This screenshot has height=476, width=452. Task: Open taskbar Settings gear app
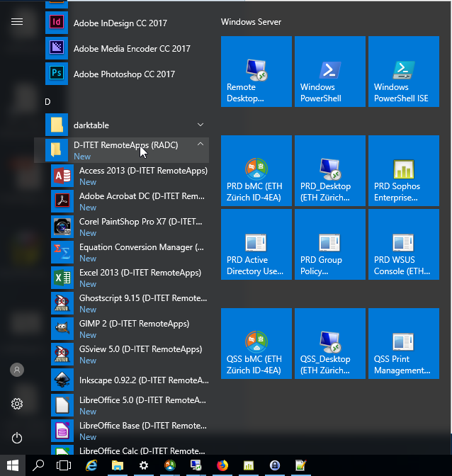pyautogui.click(x=144, y=465)
